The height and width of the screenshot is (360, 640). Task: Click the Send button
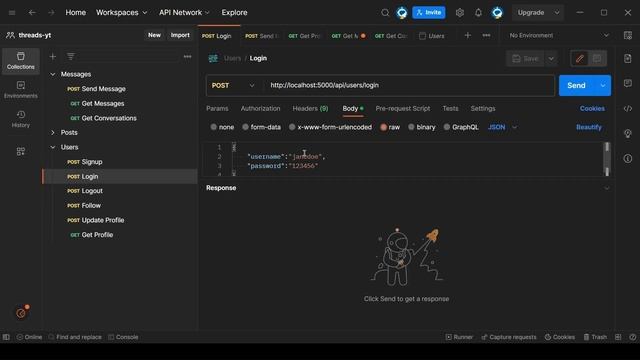click(x=577, y=85)
